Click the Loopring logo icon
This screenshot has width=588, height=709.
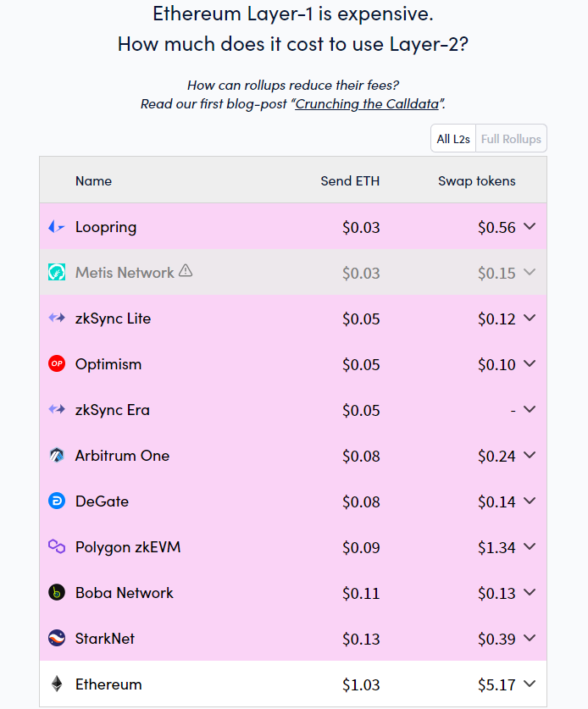pos(57,226)
